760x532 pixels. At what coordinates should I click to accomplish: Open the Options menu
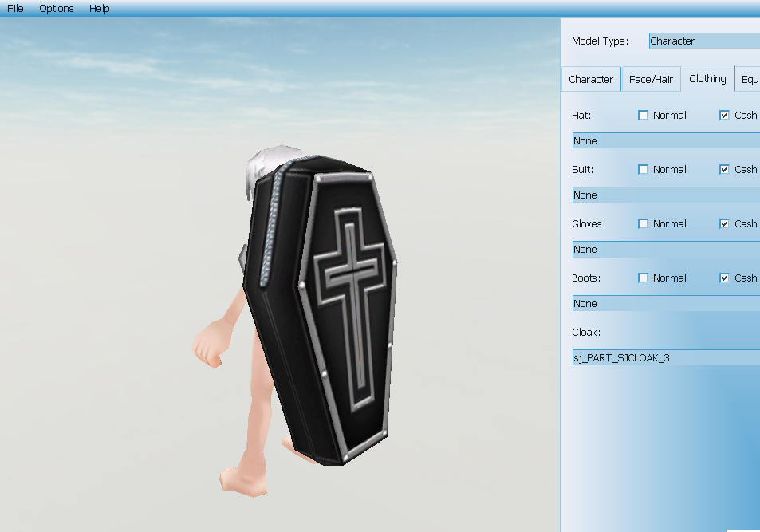click(x=57, y=9)
